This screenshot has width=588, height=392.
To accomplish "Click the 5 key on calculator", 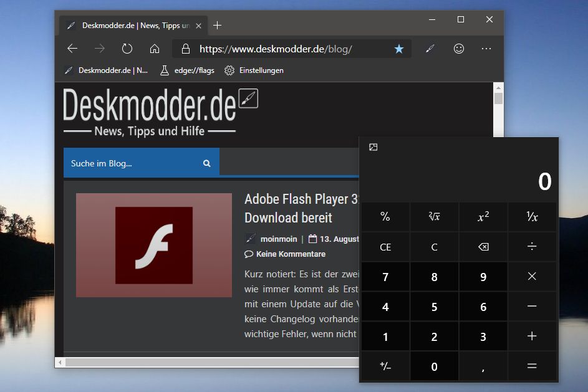I will click(434, 307).
